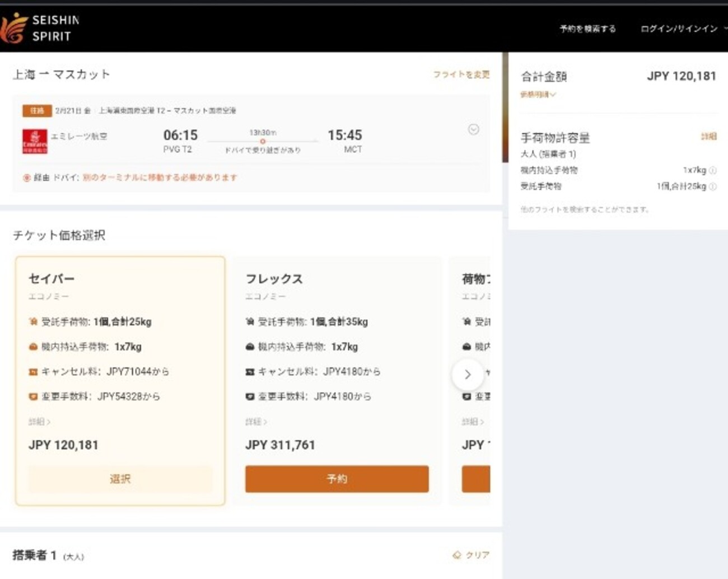Open the フライトを変更 link
This screenshot has width=728, height=579.
point(460,74)
